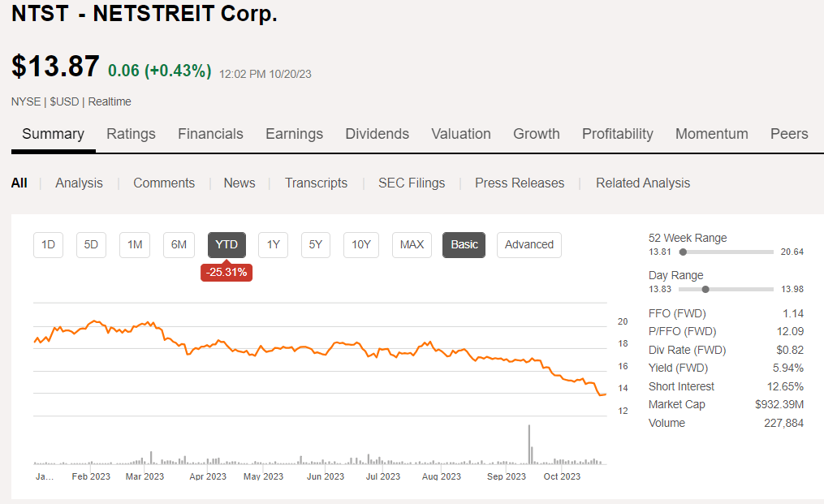Switch to the 1Y chart view
Screen dimensions: 824x504
(x=273, y=244)
